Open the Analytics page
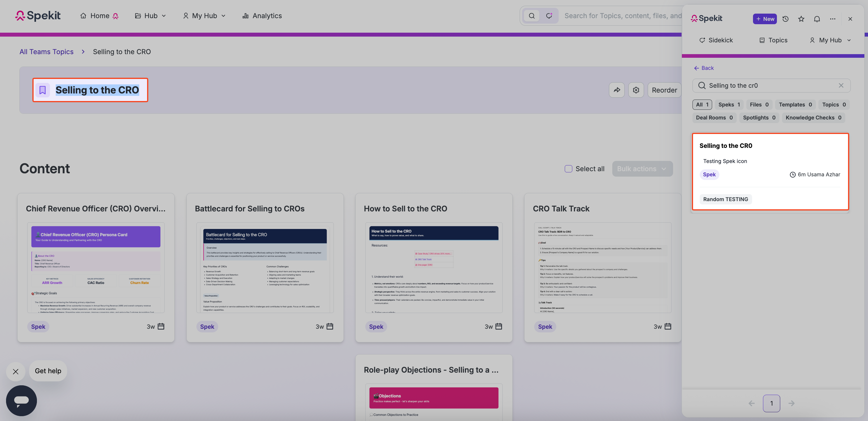Image resolution: width=868 pixels, height=421 pixels. pos(262,16)
